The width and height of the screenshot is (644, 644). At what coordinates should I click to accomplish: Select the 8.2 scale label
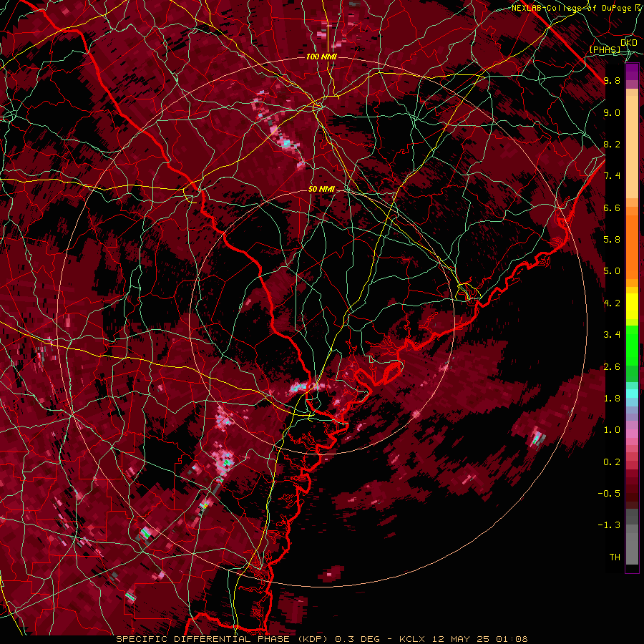tap(612, 144)
